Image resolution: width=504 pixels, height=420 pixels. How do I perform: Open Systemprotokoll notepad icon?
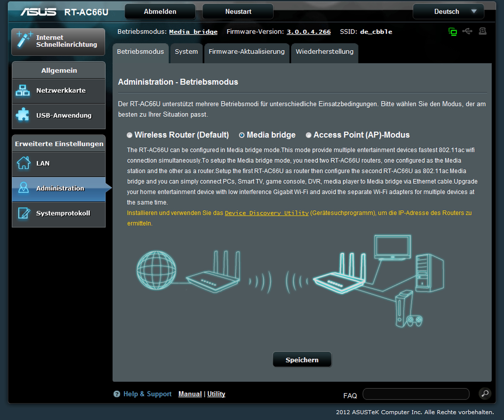click(x=24, y=213)
